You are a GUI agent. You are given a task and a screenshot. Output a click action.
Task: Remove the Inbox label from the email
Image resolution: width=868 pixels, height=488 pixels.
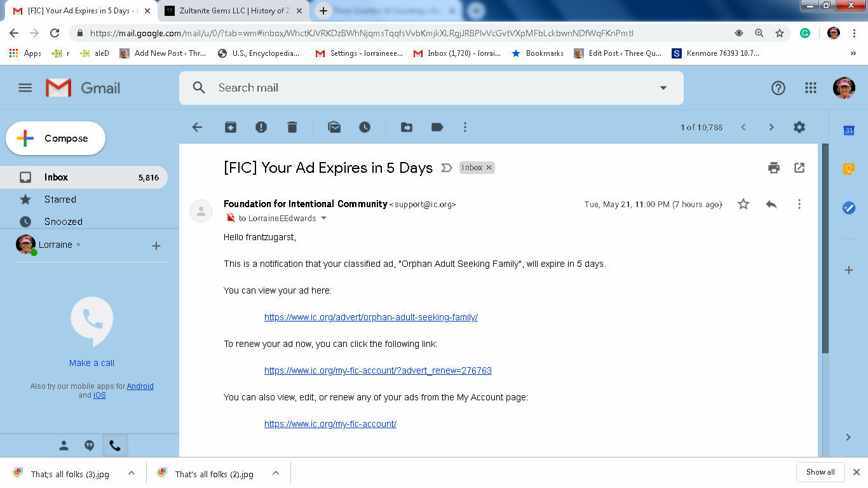(489, 168)
